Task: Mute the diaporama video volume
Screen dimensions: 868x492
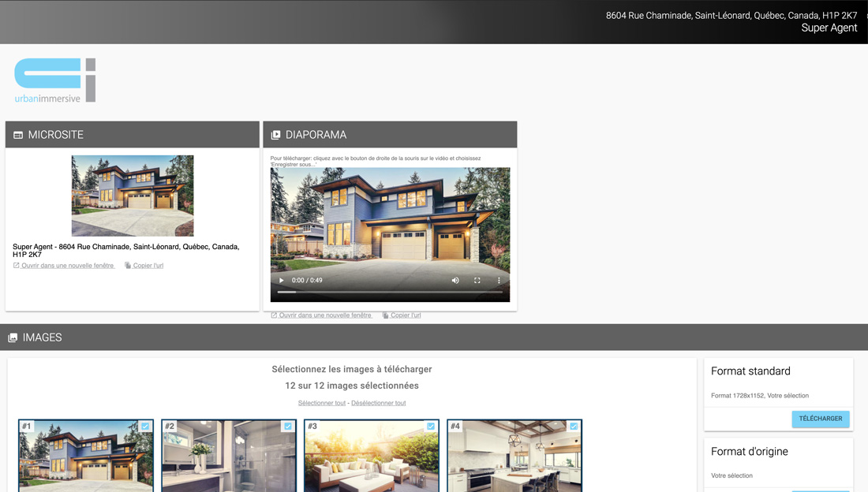Action: (x=455, y=281)
